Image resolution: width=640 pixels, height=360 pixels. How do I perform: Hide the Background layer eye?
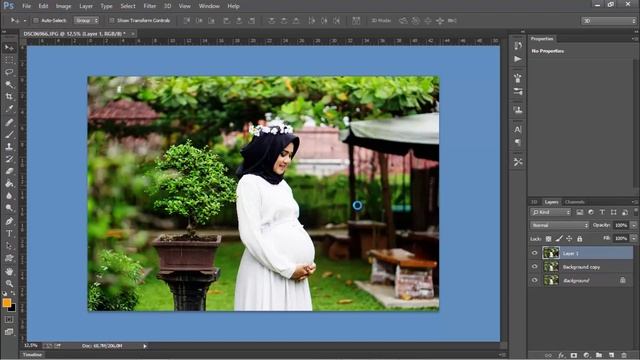[x=534, y=280]
